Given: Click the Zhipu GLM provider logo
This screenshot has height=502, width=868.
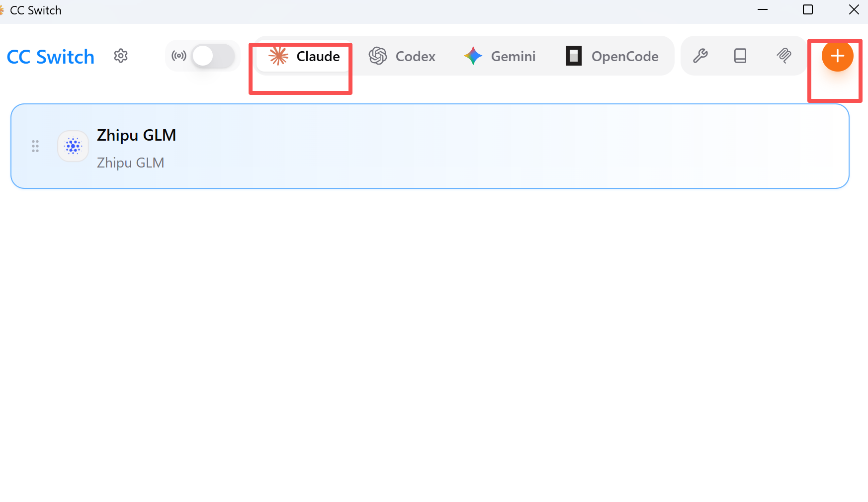Looking at the screenshot, I should (x=73, y=146).
